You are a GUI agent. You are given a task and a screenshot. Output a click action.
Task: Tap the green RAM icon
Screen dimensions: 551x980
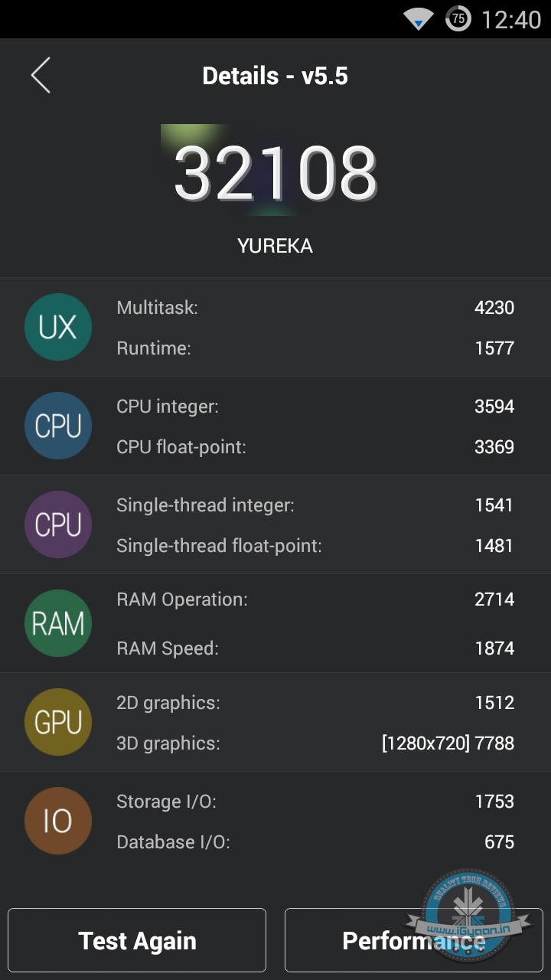(58, 624)
